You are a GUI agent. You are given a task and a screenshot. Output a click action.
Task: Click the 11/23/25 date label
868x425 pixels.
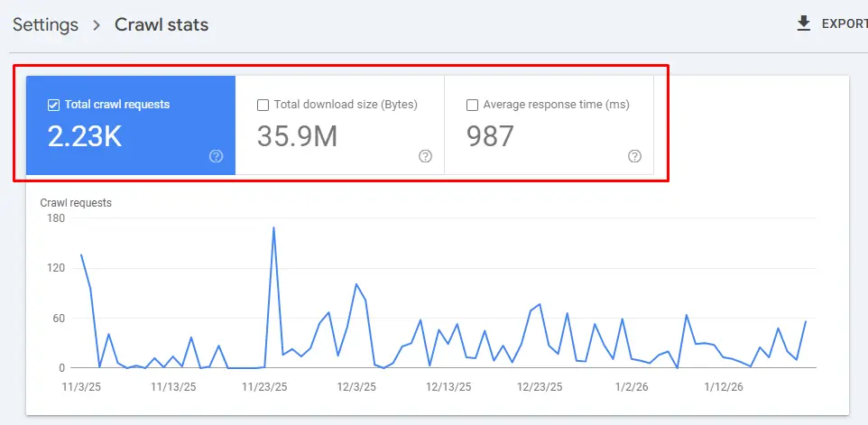tap(264, 387)
